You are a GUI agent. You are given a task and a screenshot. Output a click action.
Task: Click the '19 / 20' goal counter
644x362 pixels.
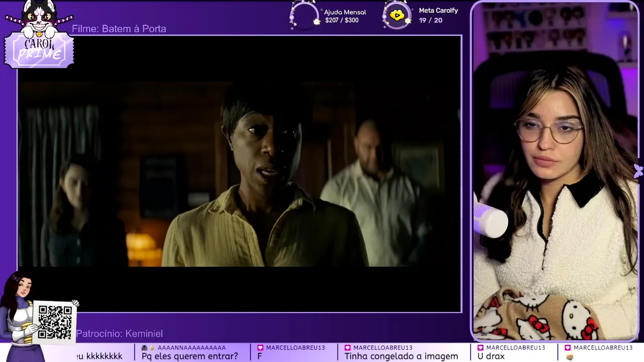(431, 21)
